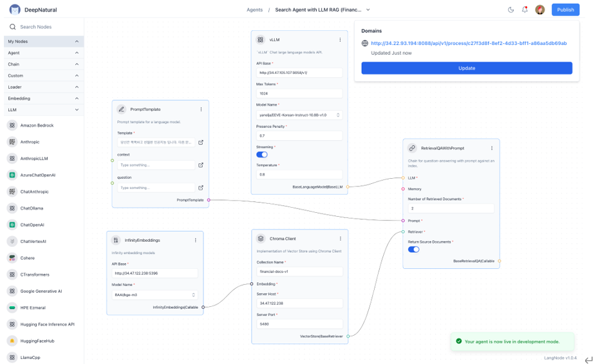The width and height of the screenshot is (600, 364).
Task: Disable the Streaming toggle in vLLM
Action: pos(262,154)
